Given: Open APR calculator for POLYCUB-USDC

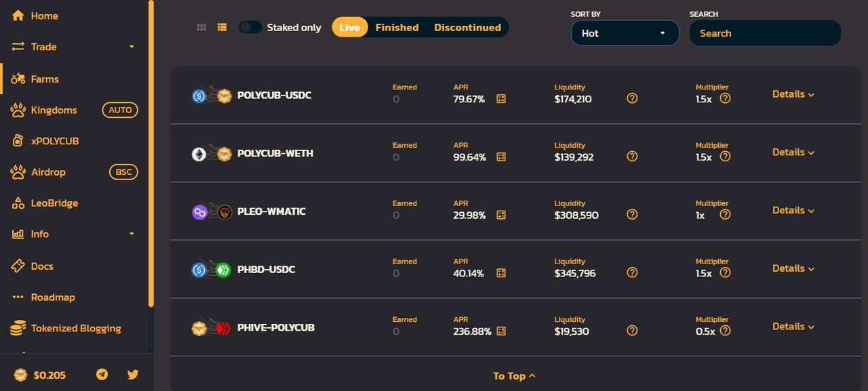Looking at the screenshot, I should click(x=501, y=99).
